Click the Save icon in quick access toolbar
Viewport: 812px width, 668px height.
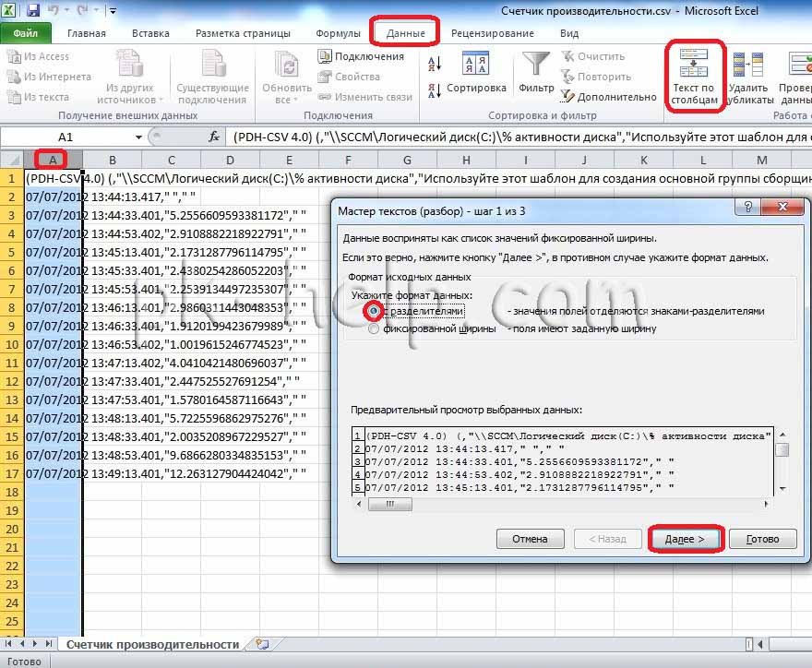(33, 10)
